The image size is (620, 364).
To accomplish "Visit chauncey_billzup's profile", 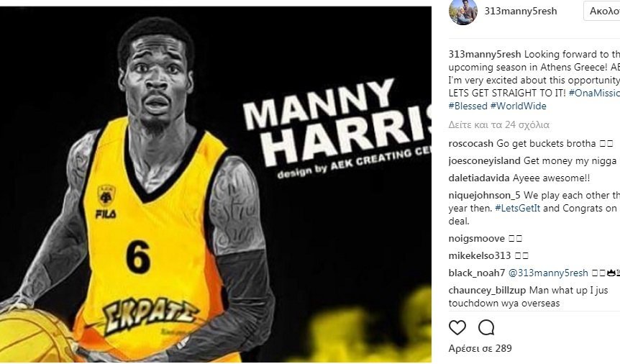I will (x=487, y=291).
